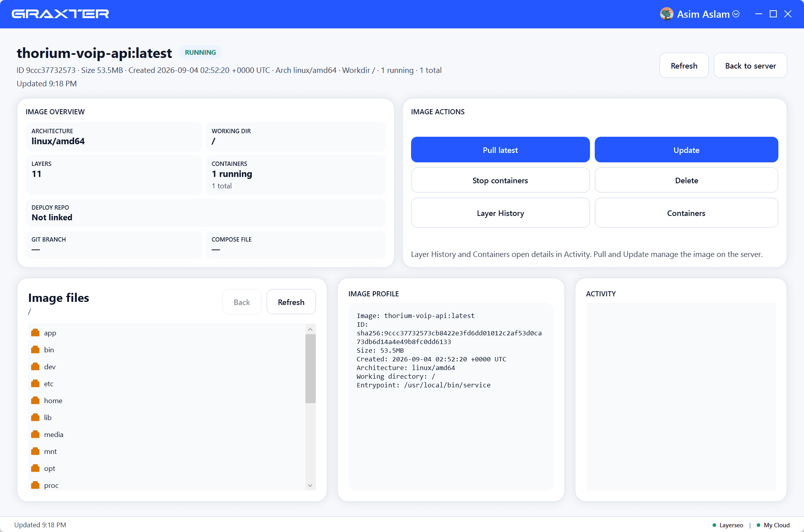Viewport: 804px width, 532px height.
Task: Click the Asim Aslam avatar picture
Action: (x=666, y=14)
